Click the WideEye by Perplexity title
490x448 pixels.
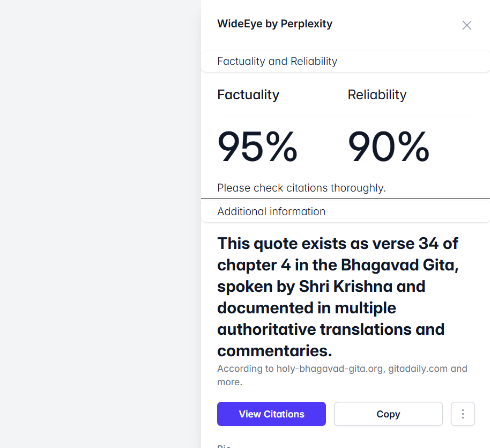274,24
